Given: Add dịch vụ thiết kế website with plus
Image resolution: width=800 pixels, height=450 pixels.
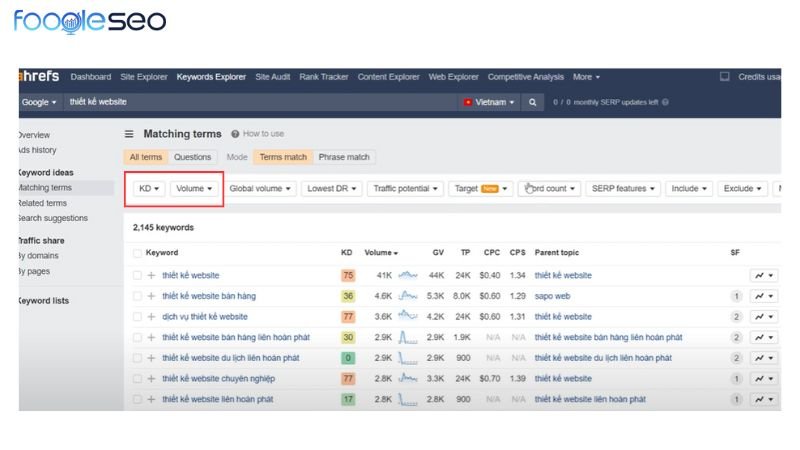Looking at the screenshot, I should 151,317.
